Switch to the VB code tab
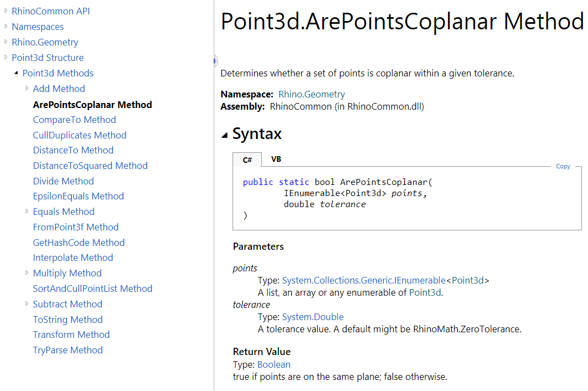This screenshot has width=588, height=391. (276, 160)
